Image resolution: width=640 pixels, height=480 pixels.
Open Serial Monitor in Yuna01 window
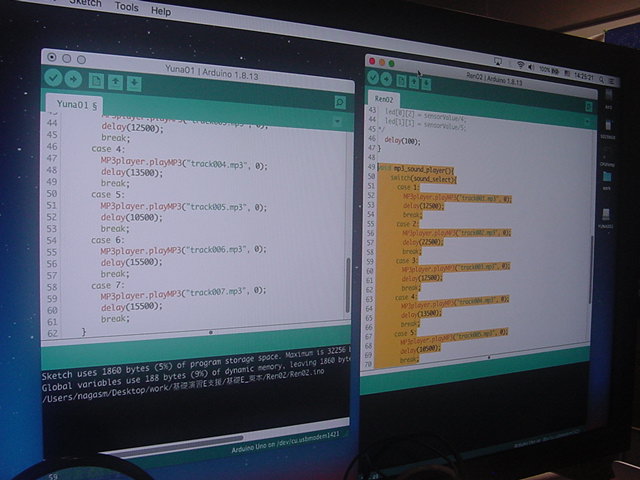point(340,102)
